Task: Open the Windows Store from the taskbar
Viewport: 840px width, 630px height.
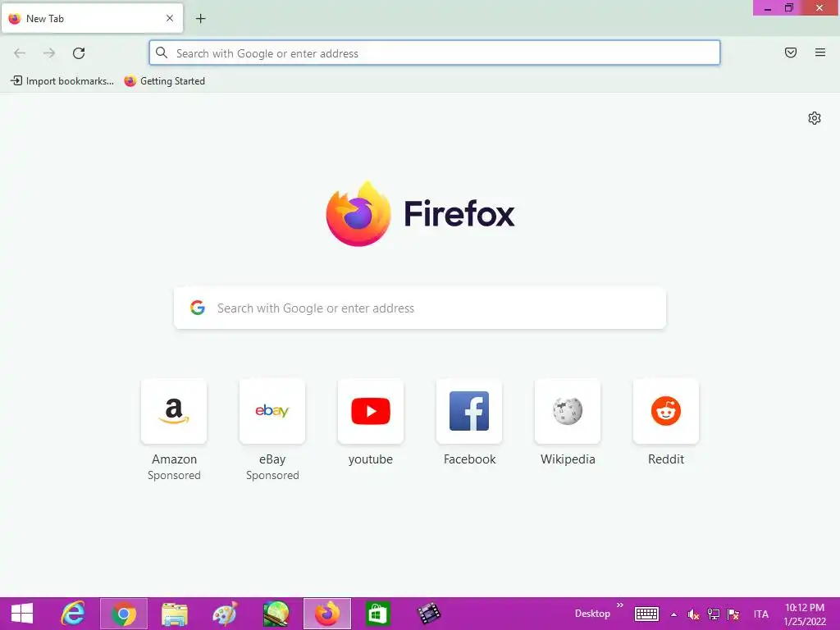Action: pos(377,614)
